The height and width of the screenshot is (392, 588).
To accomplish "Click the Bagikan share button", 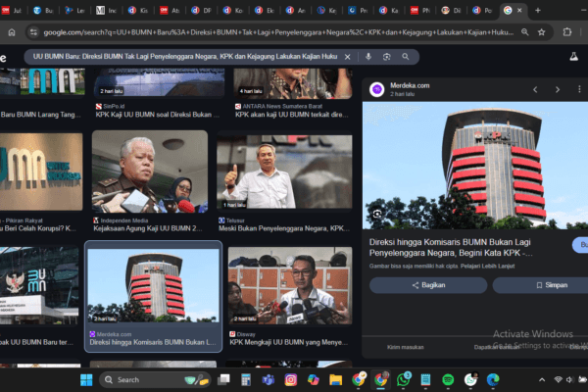I will pos(427,285).
